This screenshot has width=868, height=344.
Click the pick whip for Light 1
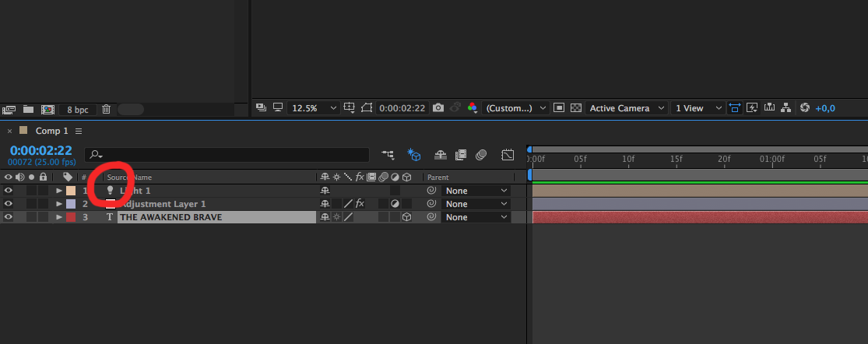coord(432,190)
